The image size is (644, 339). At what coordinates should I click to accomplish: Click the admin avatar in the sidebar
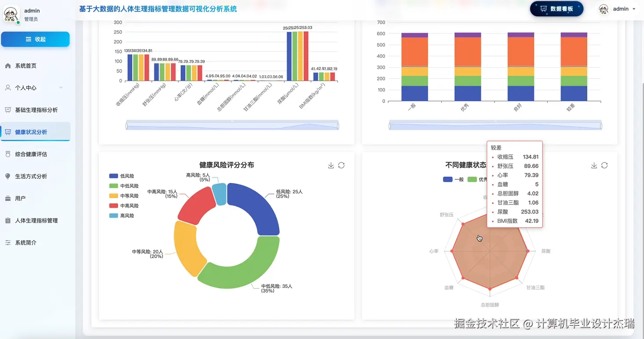11,15
